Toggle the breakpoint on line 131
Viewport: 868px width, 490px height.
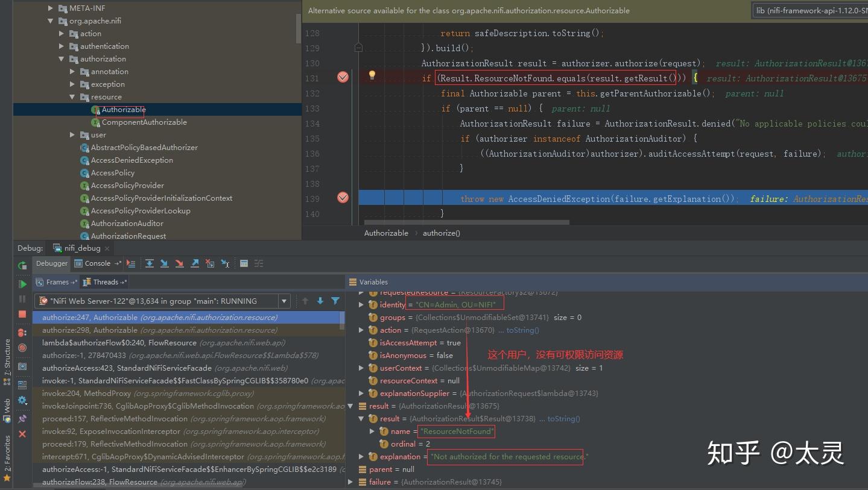[343, 77]
